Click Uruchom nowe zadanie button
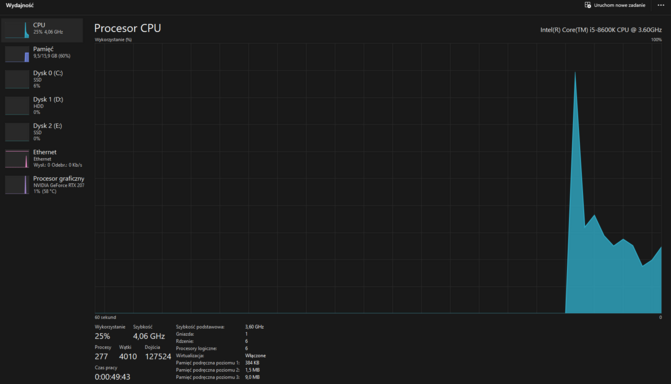This screenshot has height=384, width=671. pos(615,5)
